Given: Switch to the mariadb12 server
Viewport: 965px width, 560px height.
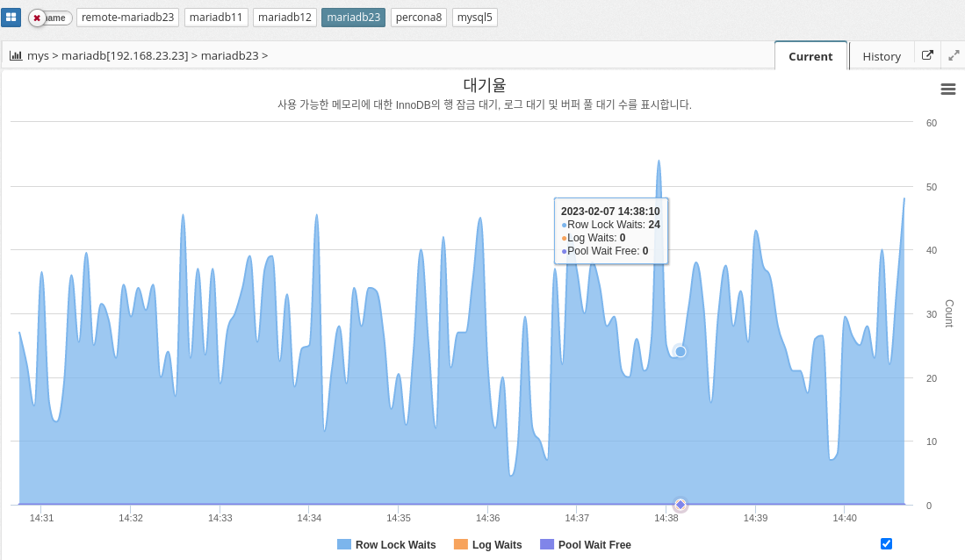Looking at the screenshot, I should tap(284, 18).
